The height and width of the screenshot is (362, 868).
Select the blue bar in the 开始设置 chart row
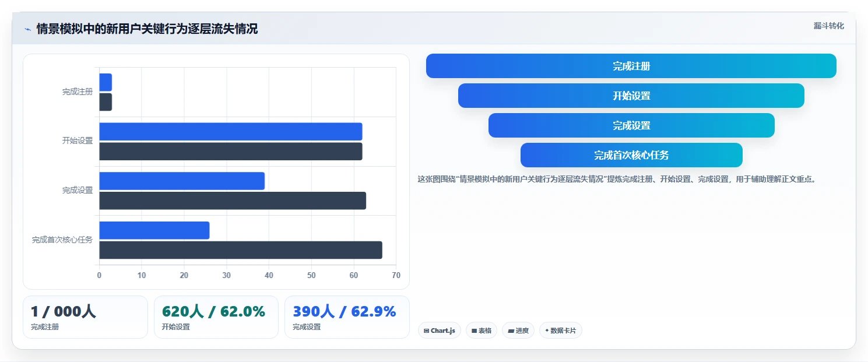pos(231,132)
